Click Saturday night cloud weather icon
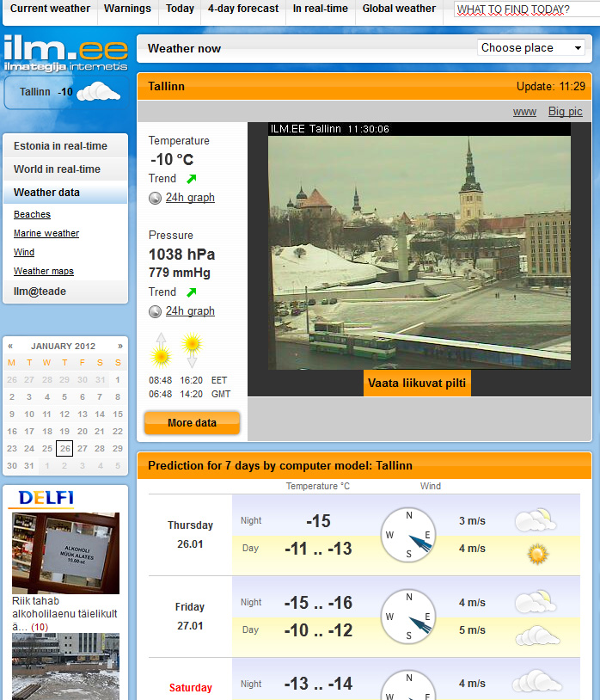This screenshot has height=700, width=600. (536, 681)
